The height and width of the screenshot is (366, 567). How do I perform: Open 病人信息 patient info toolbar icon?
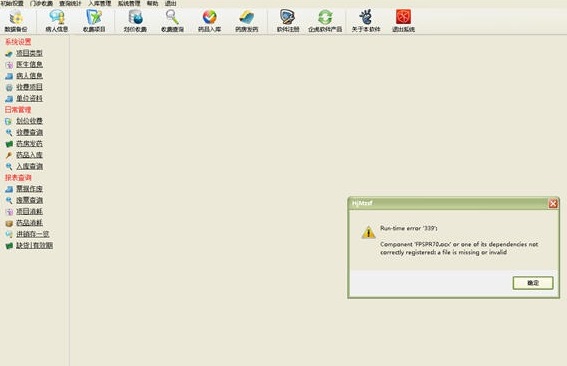(x=57, y=21)
